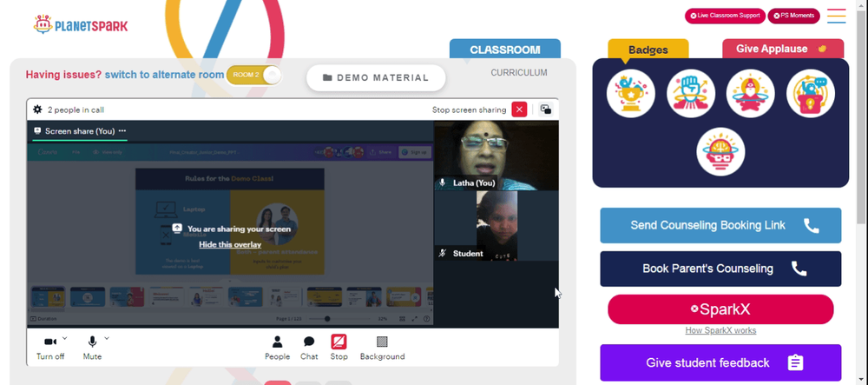Click Book Parent's Counseling button
This screenshot has height=385, width=868.
click(720, 269)
